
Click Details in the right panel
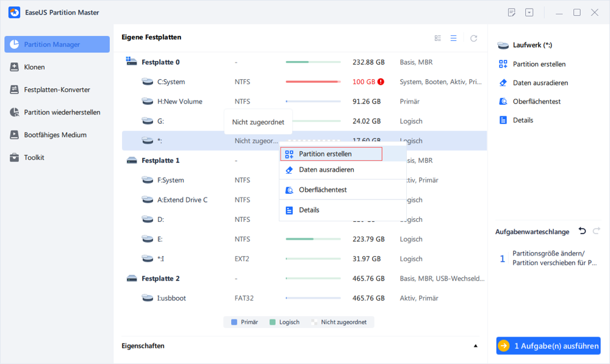[523, 120]
